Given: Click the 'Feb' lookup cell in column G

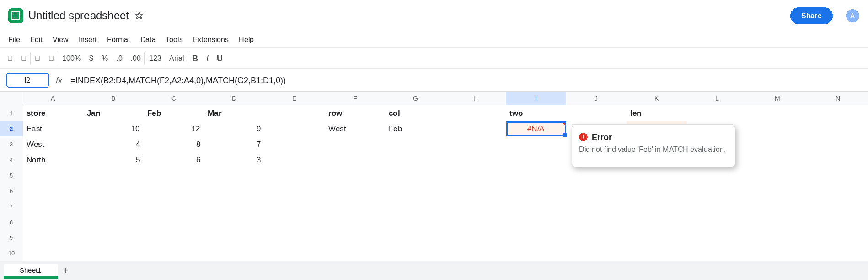Looking at the screenshot, I should click(415, 129).
